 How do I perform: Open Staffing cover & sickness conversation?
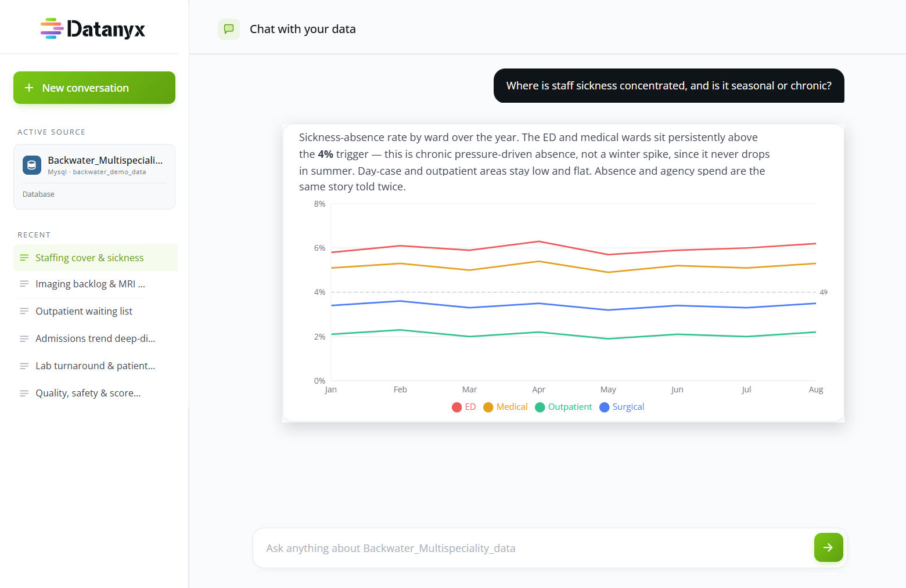pyautogui.click(x=95, y=258)
